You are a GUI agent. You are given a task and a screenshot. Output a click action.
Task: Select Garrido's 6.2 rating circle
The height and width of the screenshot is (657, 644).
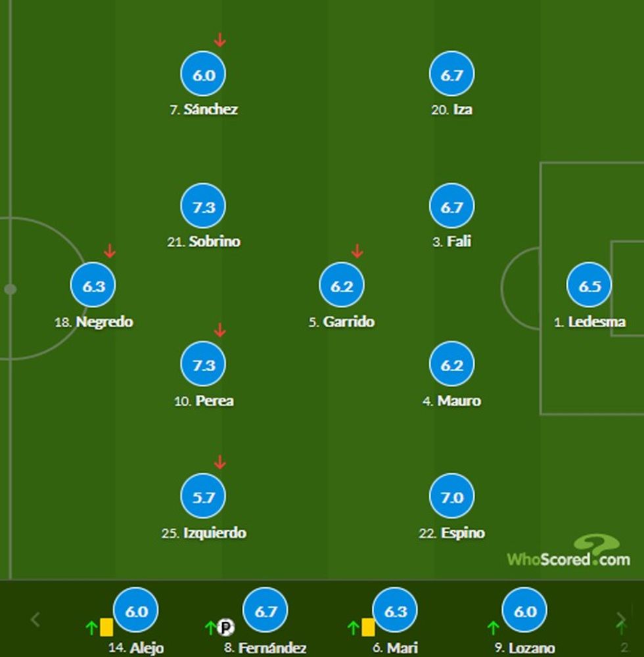tap(342, 286)
